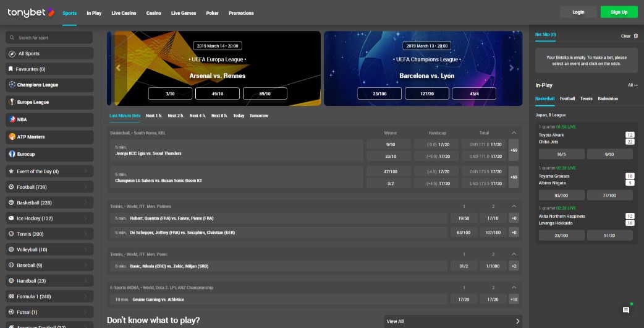Expand the Tennis (200) category chevron
Screen dimensions: 644x328
point(85,234)
